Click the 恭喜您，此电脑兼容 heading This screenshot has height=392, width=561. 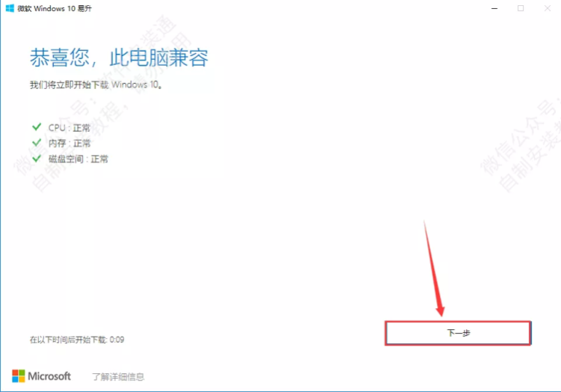tap(119, 58)
